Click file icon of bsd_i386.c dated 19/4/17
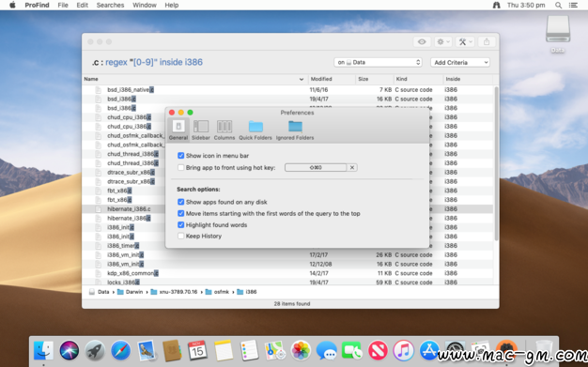 99,99
